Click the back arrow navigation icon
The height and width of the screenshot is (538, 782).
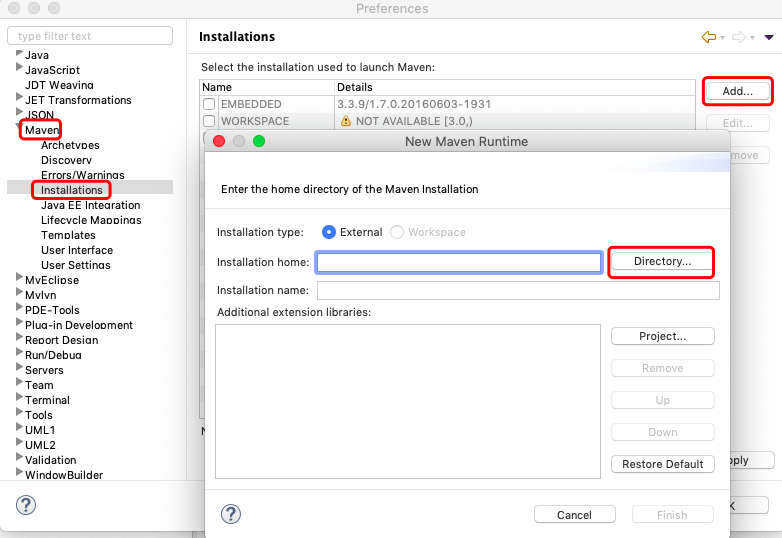pos(709,37)
